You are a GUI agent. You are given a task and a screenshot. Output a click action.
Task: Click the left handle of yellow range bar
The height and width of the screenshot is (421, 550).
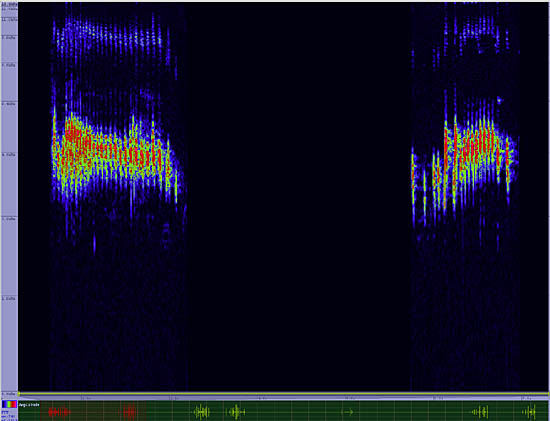tap(19, 394)
